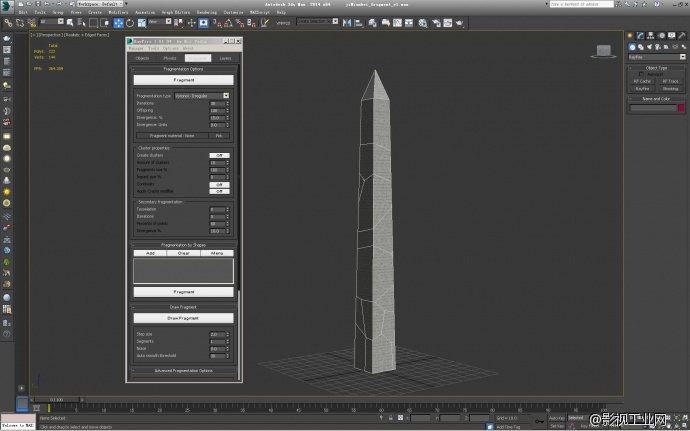The image size is (690, 431).
Task: Open the Graph Editors menu
Action: 174,12
